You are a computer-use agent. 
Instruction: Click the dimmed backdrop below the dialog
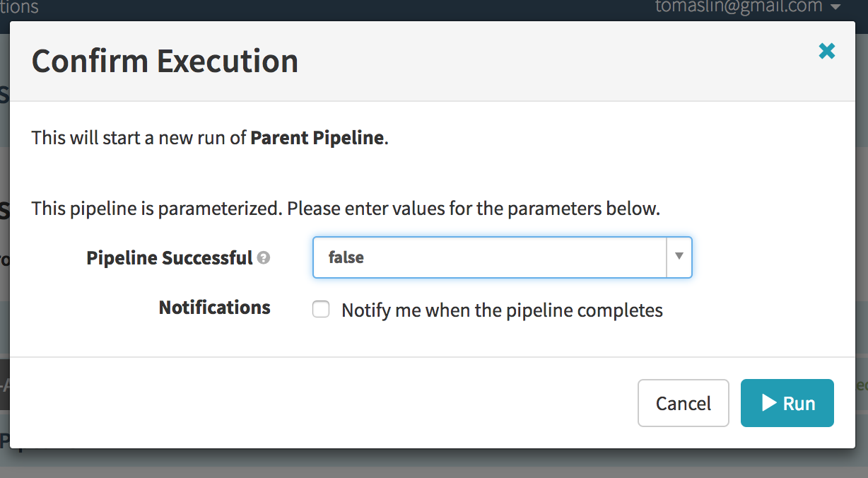[434, 464]
